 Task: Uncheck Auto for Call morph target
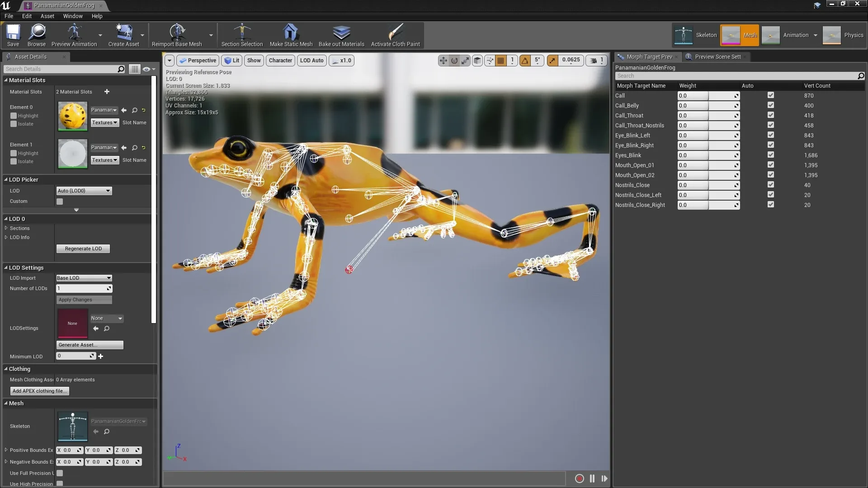[771, 95]
